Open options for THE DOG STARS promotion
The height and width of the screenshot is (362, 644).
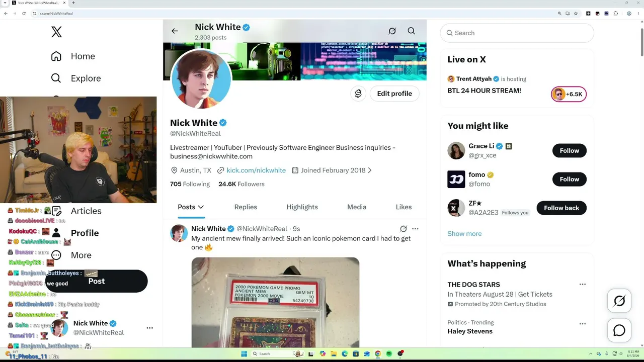[583, 285]
